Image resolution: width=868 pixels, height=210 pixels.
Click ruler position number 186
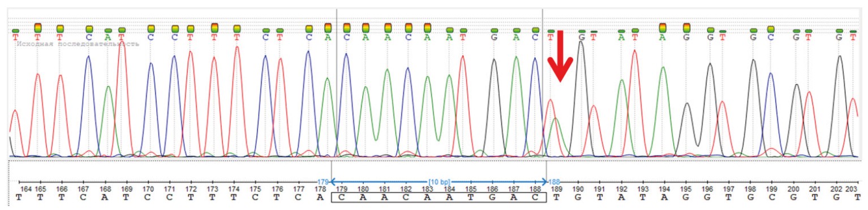coord(493,189)
